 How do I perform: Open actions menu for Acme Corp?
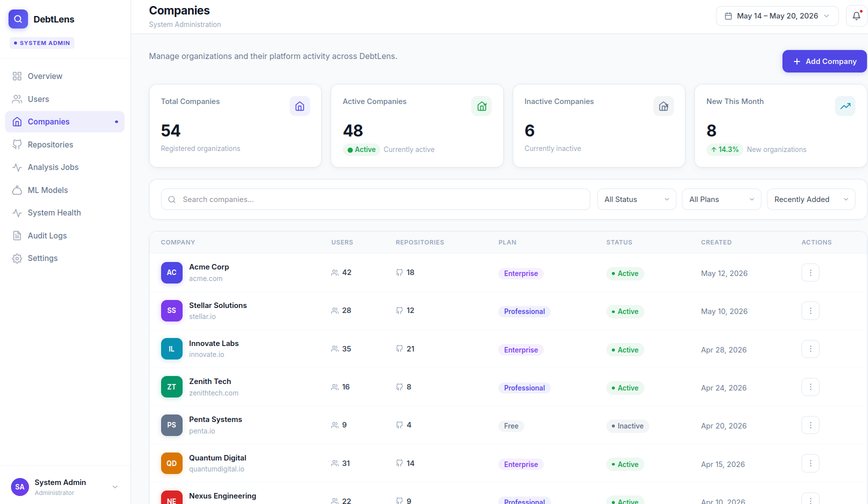810,272
